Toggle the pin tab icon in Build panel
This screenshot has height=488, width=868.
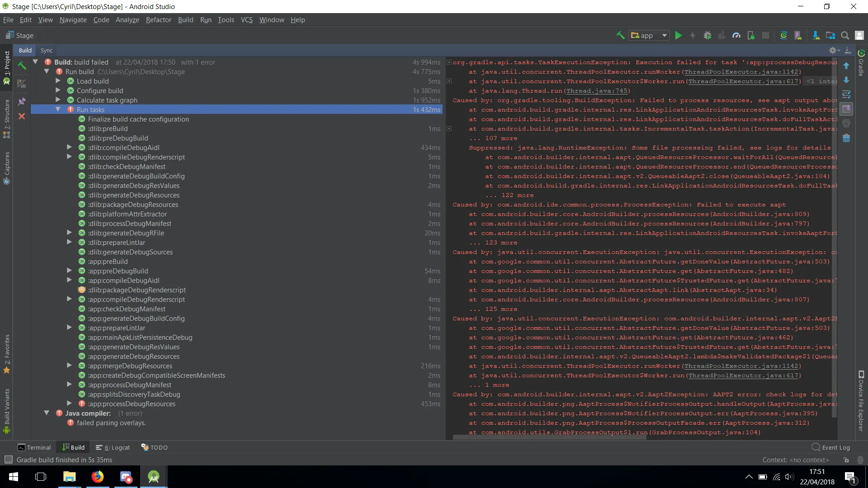click(x=21, y=101)
